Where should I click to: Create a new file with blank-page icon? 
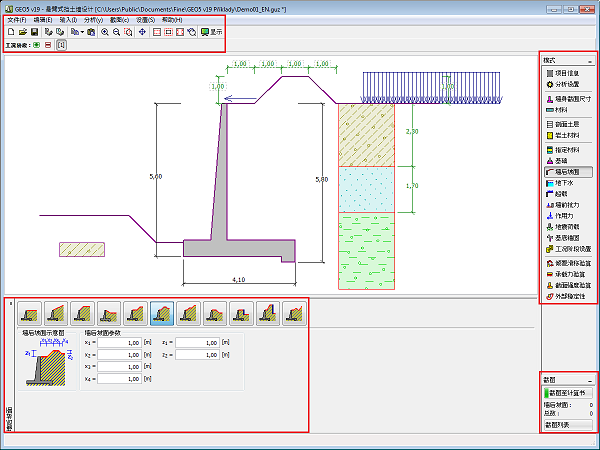point(9,32)
